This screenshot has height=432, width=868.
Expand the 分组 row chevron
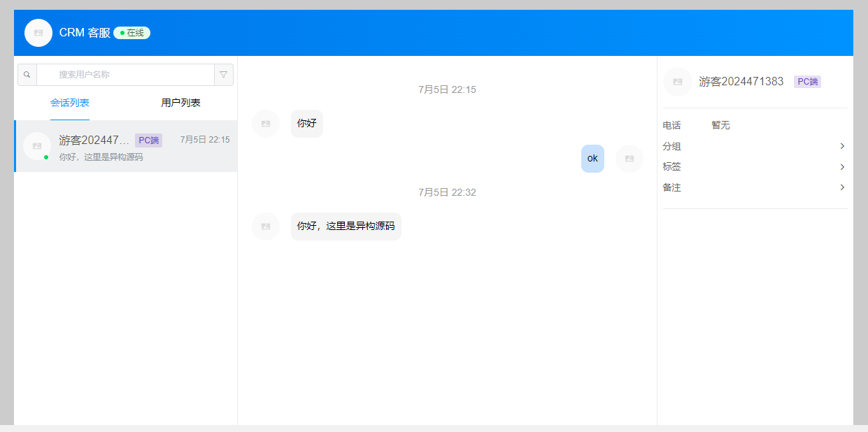pyautogui.click(x=842, y=146)
